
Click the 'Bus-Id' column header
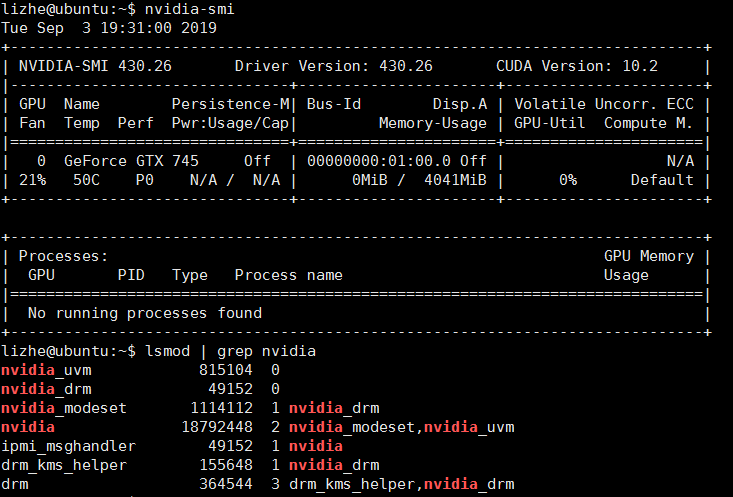point(334,104)
